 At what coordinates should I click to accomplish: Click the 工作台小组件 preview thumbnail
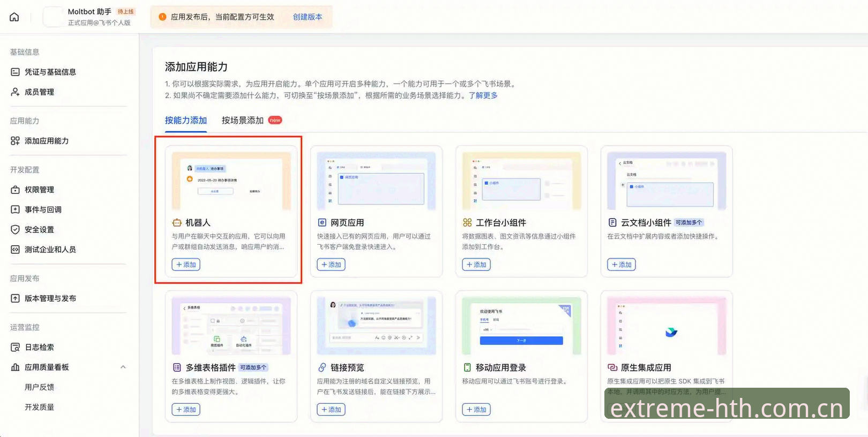(x=522, y=181)
